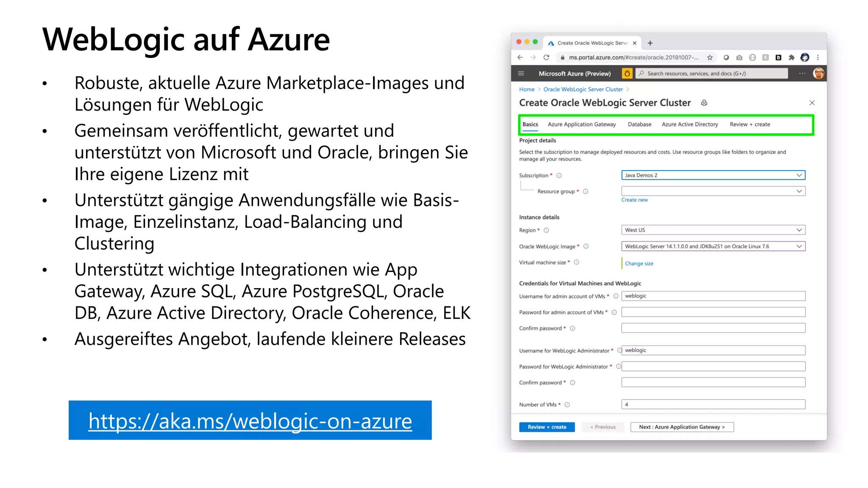This screenshot has width=868, height=488.
Task: Select the Basics tab
Action: point(530,124)
